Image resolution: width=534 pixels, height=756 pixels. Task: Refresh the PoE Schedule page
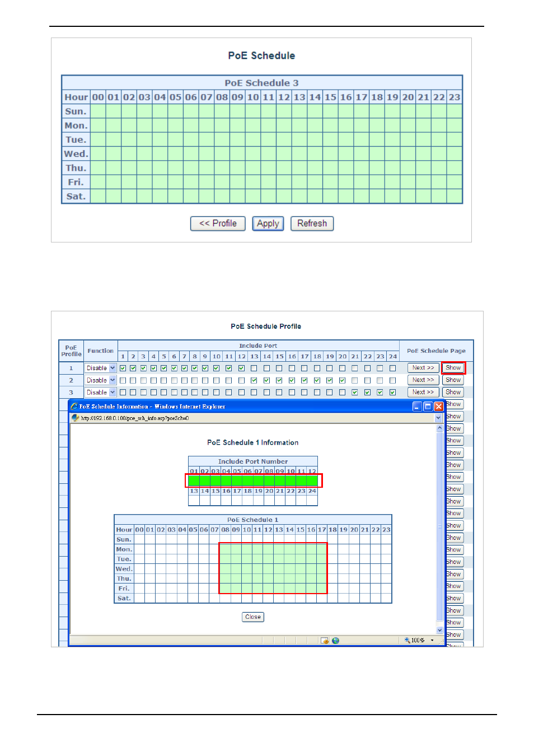pyautogui.click(x=312, y=223)
